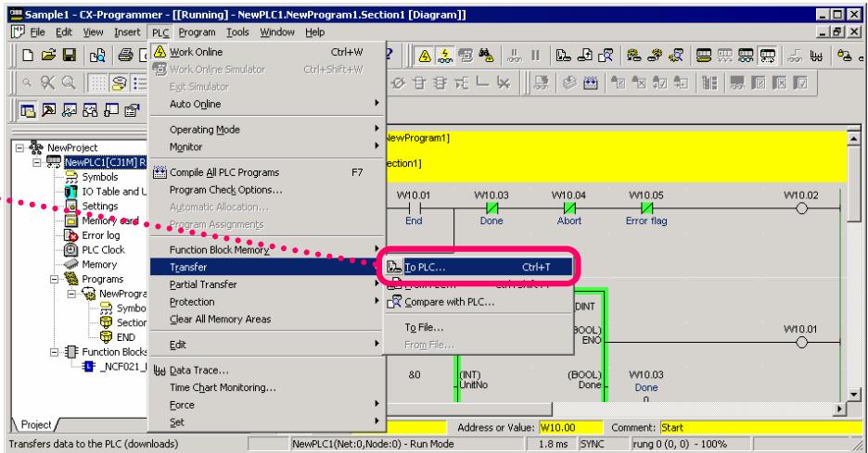868x453 pixels.
Task: Toggle the output window hammer icon
Action: pos(49,110)
